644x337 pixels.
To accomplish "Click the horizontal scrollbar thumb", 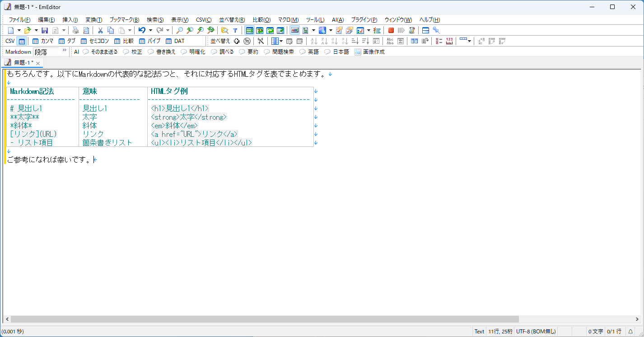I will pos(265,319).
